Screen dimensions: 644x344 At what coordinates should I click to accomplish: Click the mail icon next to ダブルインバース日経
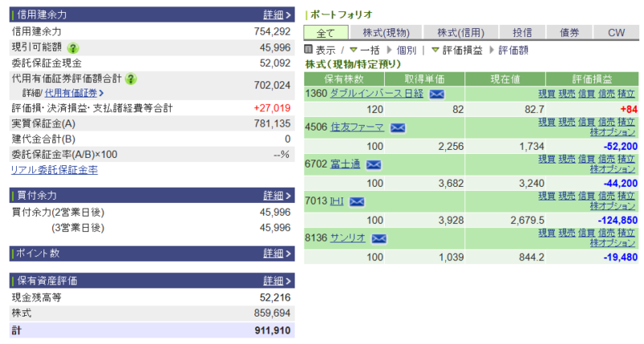click(x=436, y=94)
